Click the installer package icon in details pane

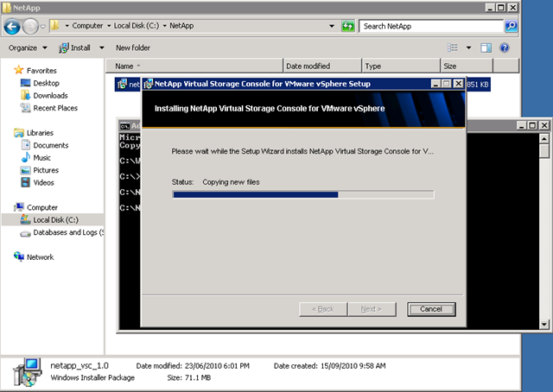28,372
